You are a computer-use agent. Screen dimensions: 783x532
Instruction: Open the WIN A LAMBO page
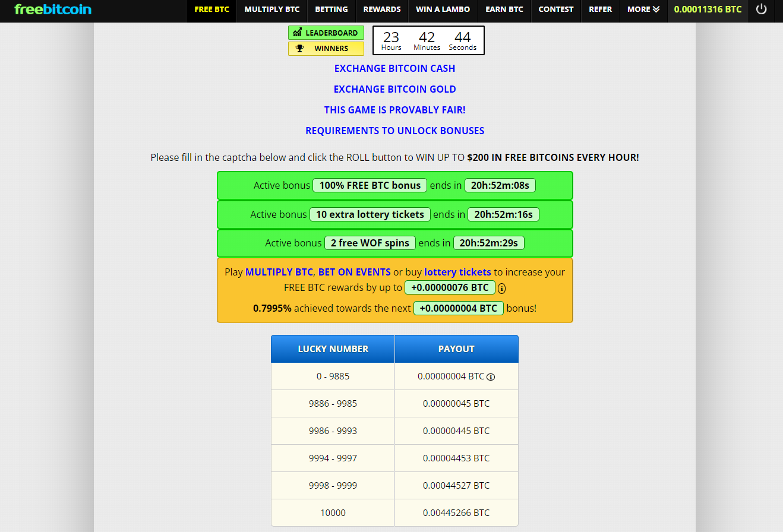[x=443, y=9]
